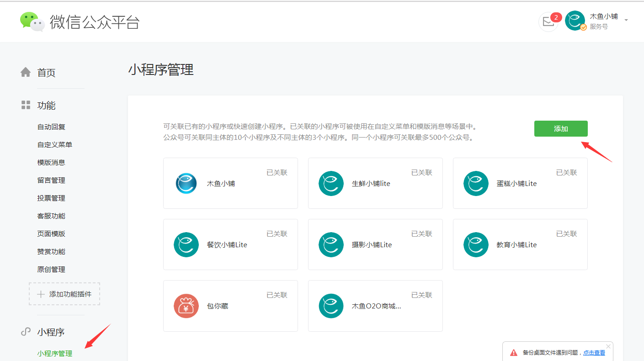The image size is (644, 361).
Task: Open the message envelope icon with badge 2
Action: (x=549, y=21)
